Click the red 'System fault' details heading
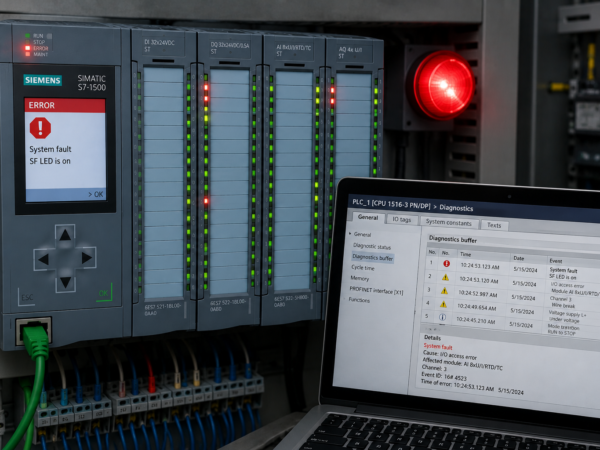Image resolution: width=600 pixels, height=450 pixels. tap(438, 346)
